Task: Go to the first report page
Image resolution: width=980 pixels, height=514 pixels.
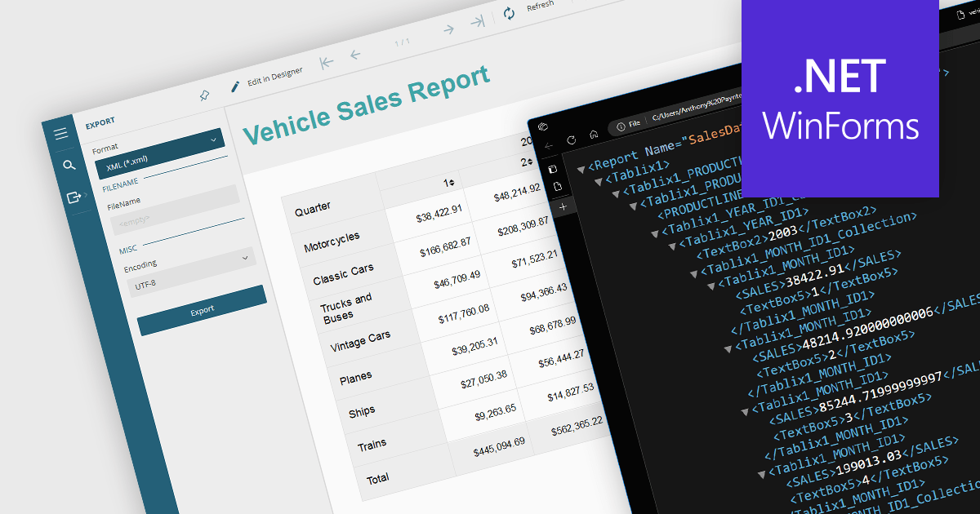Action: pyautogui.click(x=327, y=63)
